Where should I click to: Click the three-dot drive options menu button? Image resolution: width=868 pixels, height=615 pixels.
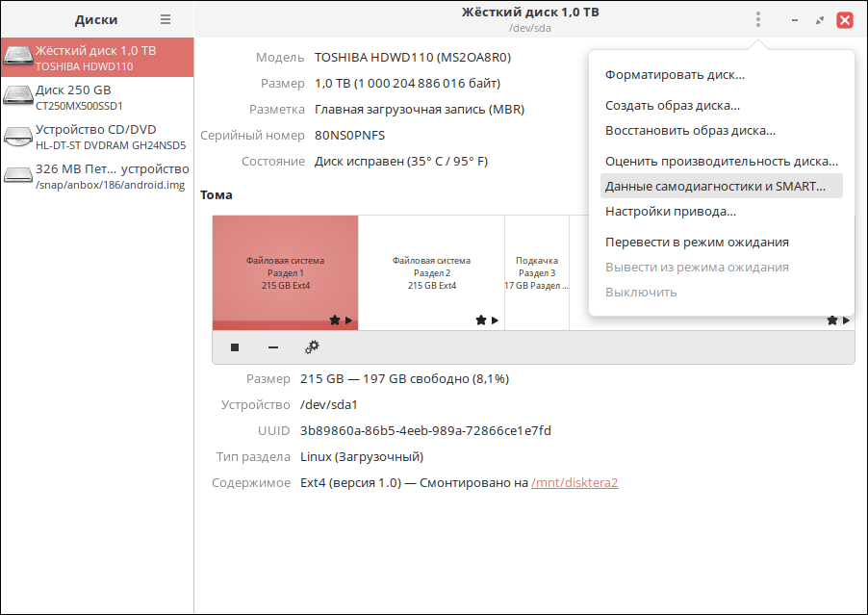[758, 19]
